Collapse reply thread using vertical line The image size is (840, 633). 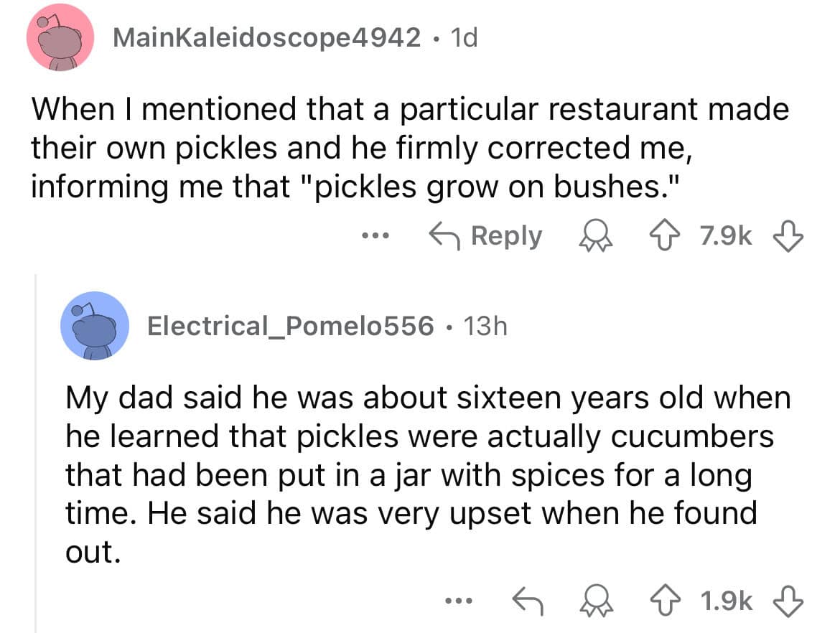[36, 453]
